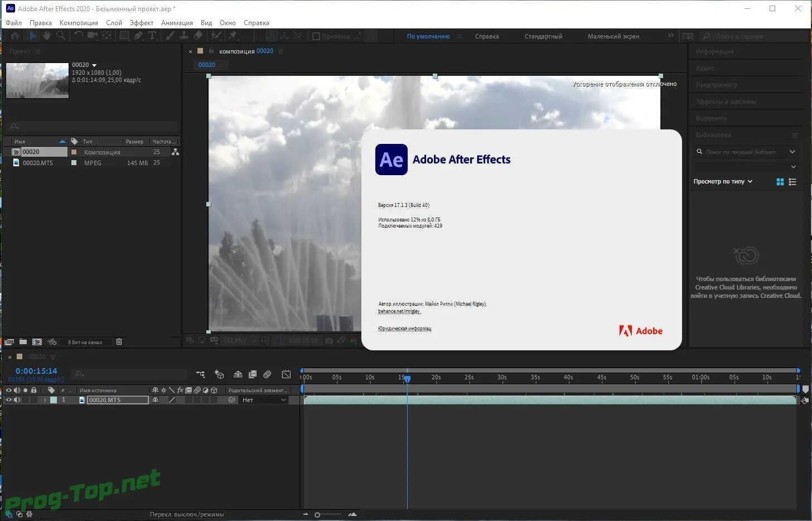812x521 pixels.
Task: Click the current time 0:00:15:14
Action: tap(36, 371)
